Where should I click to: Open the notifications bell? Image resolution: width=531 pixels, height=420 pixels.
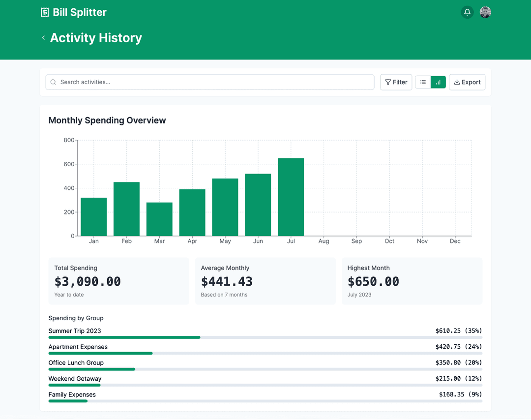point(467,13)
